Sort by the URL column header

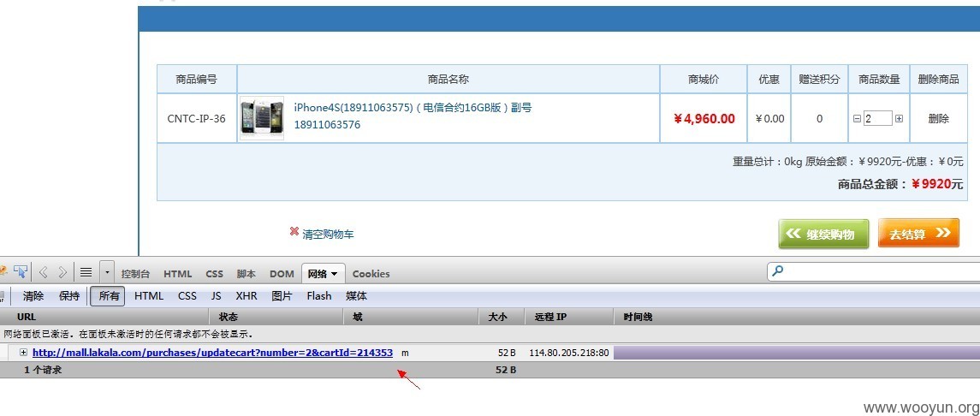104,317
